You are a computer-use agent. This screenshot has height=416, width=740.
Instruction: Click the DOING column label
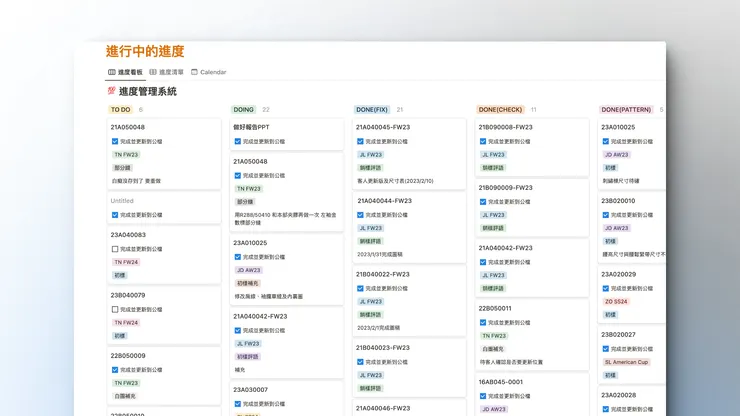pyautogui.click(x=244, y=110)
